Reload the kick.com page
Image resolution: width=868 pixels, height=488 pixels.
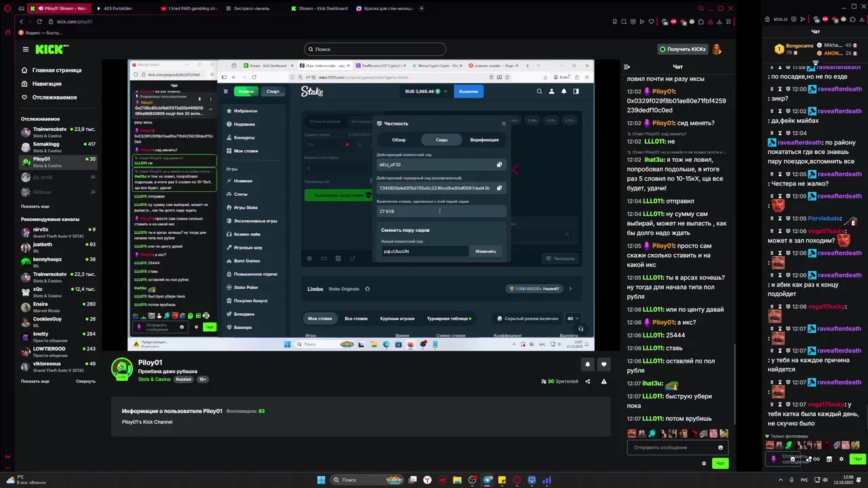(39, 22)
